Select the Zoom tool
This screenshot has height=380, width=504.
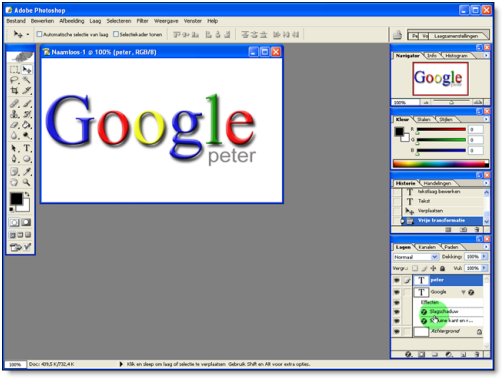27,182
